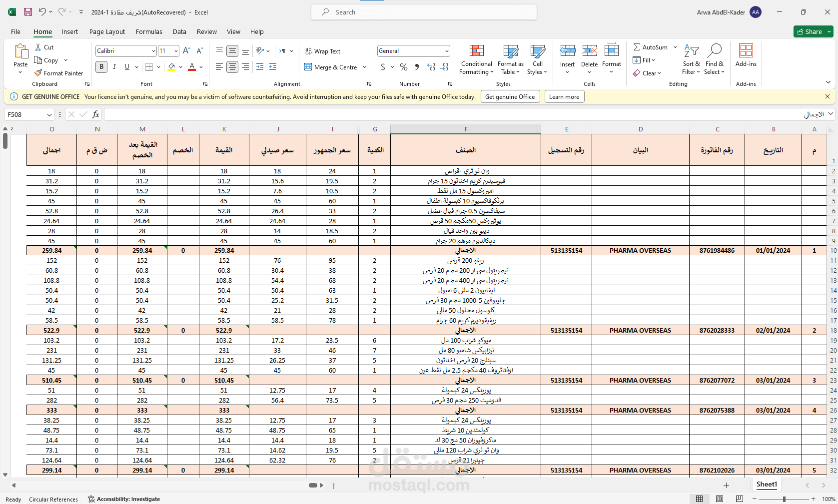Open the General number format dropdown
The image size is (838, 504).
446,51
